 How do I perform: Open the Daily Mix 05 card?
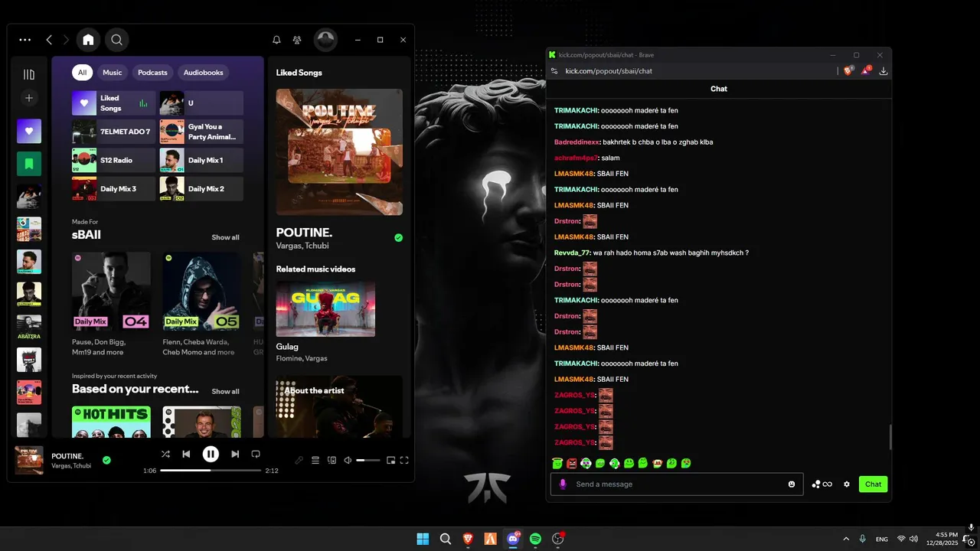[202, 305]
